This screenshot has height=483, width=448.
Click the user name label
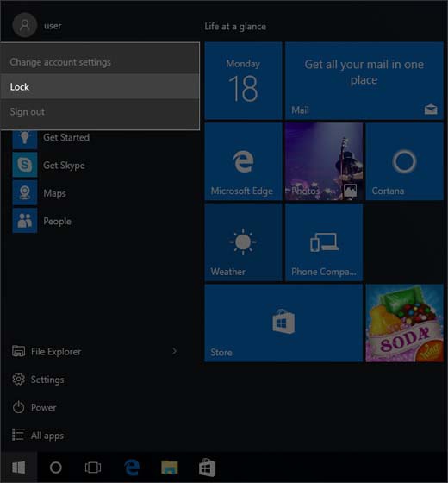[x=53, y=26]
